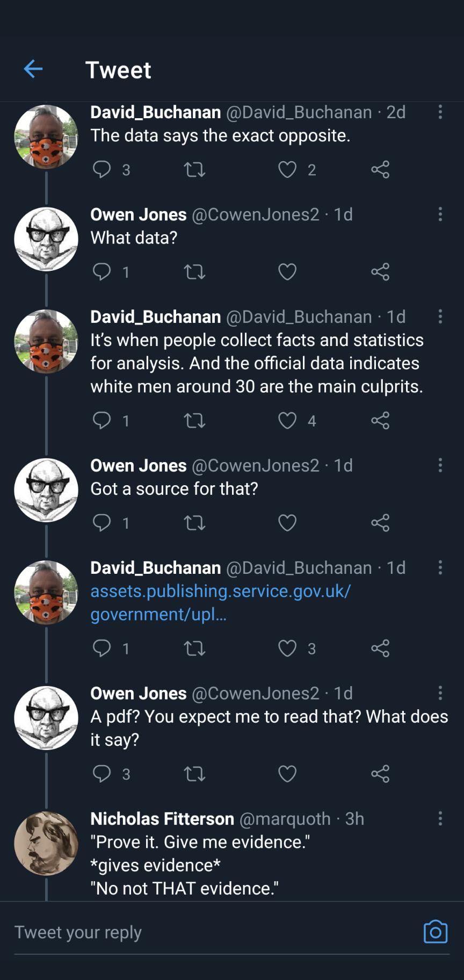Image resolution: width=464 pixels, height=980 pixels.
Task: Open more options on Nicholas Fitterson's tweet
Action: tap(440, 818)
